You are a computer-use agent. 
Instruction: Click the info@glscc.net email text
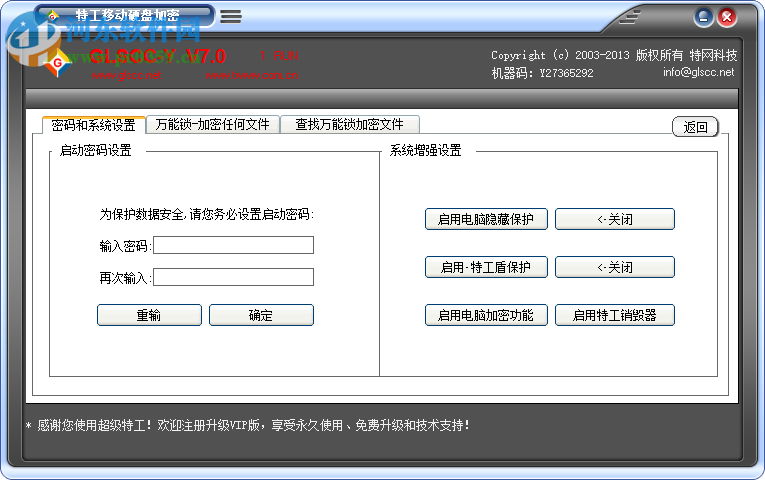coord(698,72)
